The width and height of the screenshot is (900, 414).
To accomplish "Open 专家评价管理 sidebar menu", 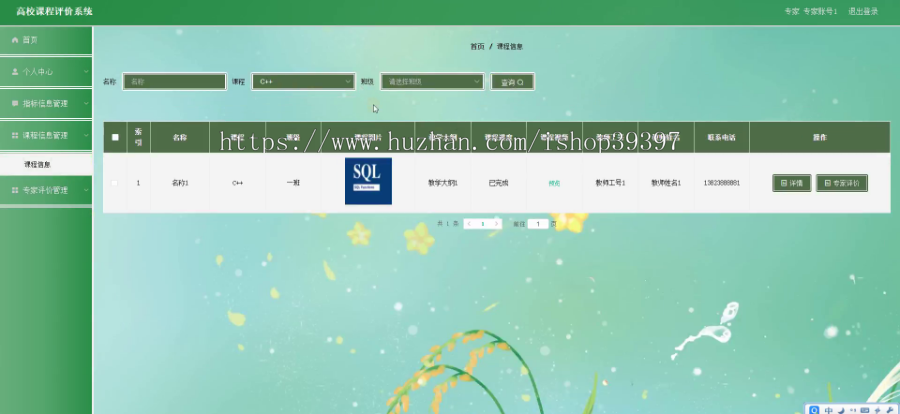I will pos(46,190).
